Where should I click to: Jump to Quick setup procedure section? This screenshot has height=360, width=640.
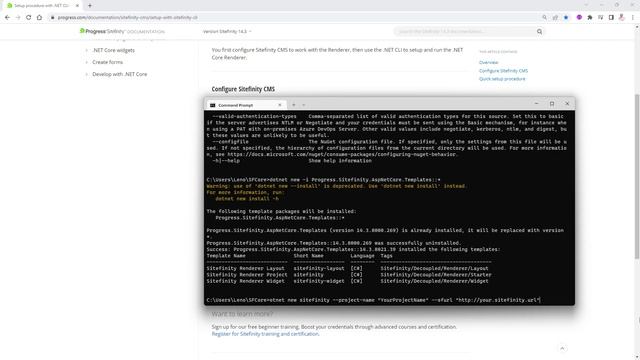502,79
